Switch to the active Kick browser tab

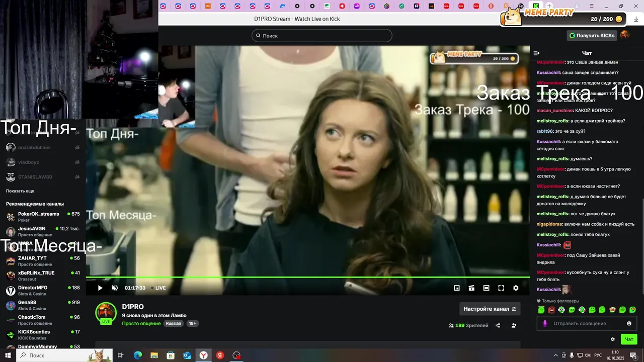click(x=536, y=6)
